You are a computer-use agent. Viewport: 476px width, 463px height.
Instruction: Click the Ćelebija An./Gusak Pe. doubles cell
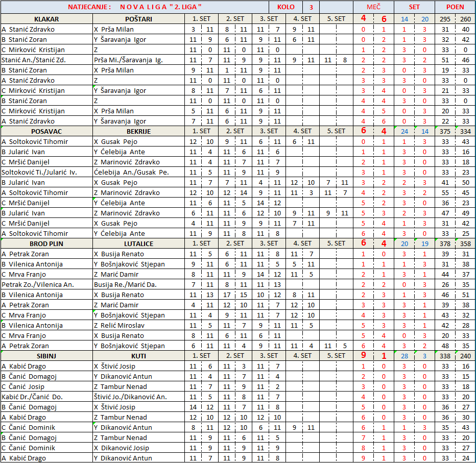coord(138,172)
